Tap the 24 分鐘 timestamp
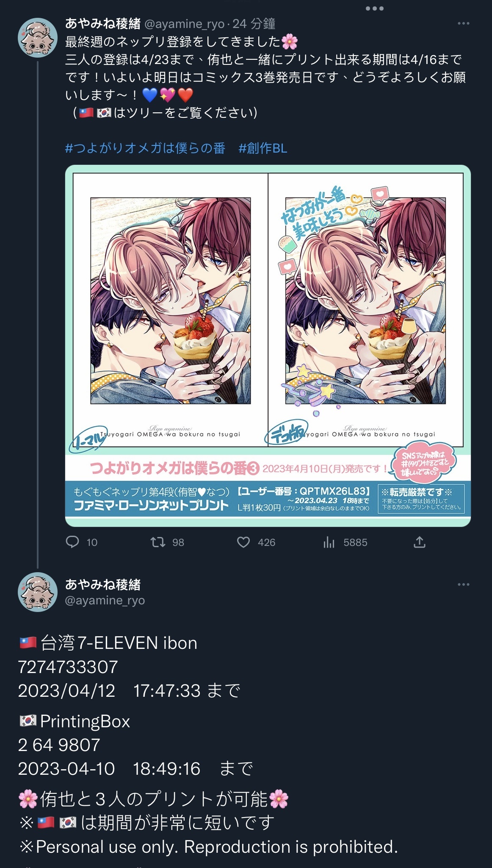This screenshot has width=492, height=868. pyautogui.click(x=254, y=24)
